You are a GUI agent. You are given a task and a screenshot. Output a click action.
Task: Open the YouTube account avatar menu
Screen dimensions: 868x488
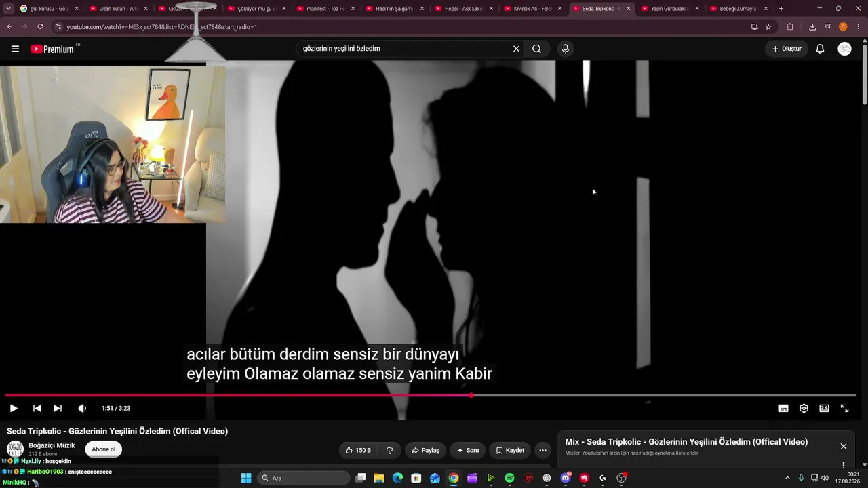(x=844, y=49)
